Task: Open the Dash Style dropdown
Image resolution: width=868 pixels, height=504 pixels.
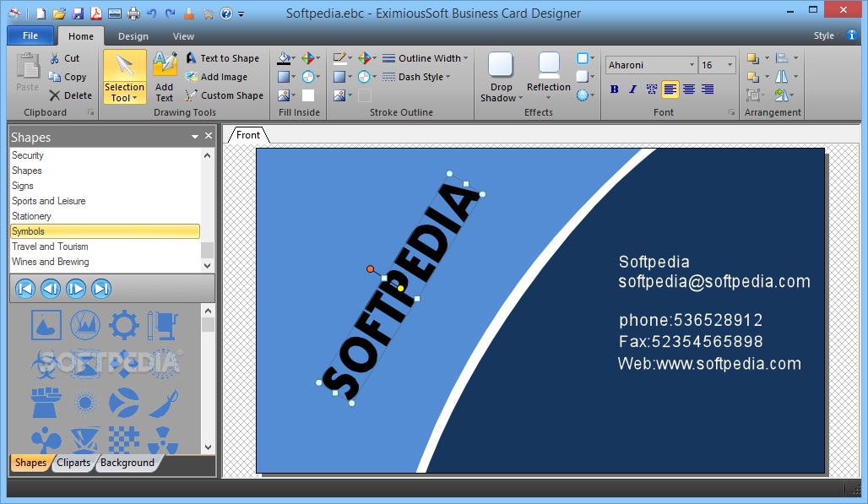Action: [416, 77]
